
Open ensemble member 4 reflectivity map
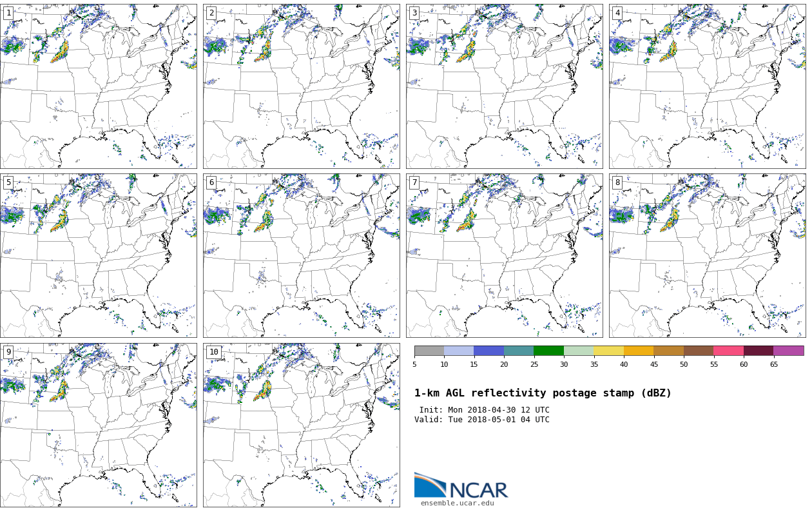[x=708, y=86]
